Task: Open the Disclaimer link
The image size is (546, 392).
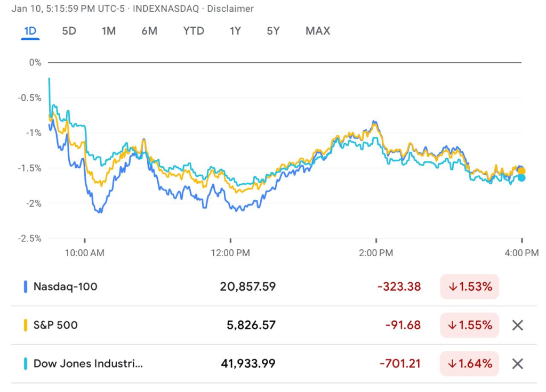Action: pyautogui.click(x=230, y=9)
